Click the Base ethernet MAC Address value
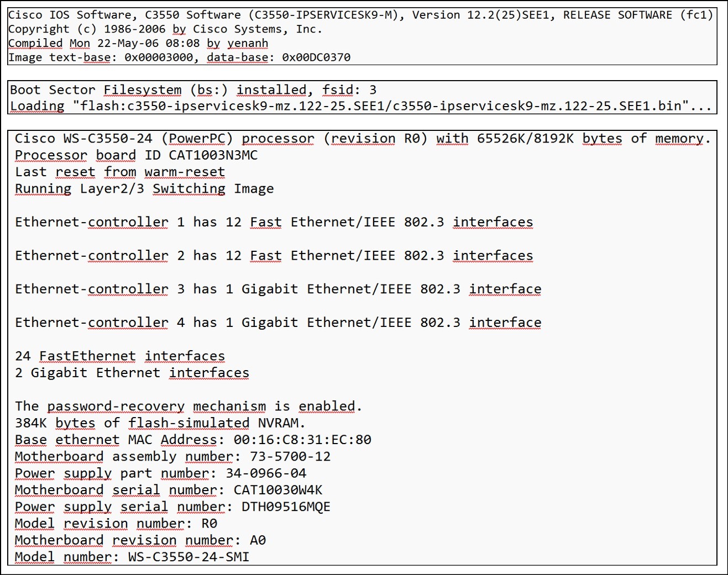Image resolution: width=728 pixels, height=575 pixels. point(302,440)
